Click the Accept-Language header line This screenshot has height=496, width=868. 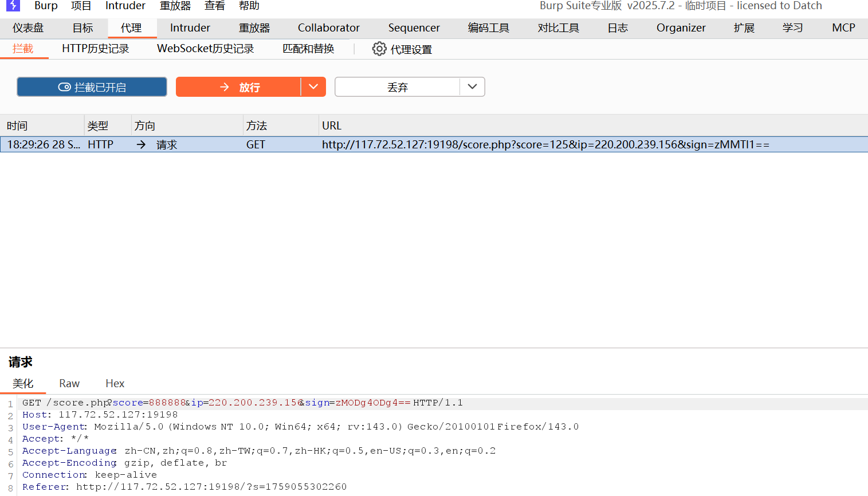coord(259,451)
